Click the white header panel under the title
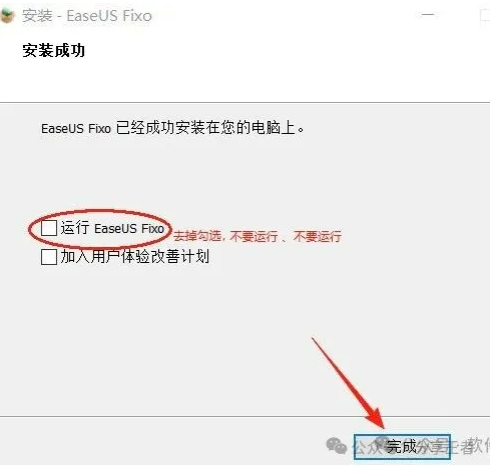 click(x=245, y=67)
